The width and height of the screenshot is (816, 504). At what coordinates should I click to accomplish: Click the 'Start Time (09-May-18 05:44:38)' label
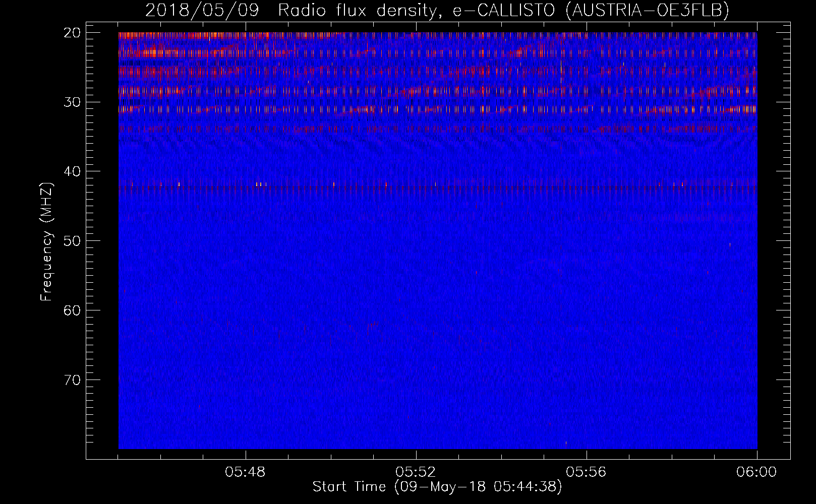[x=437, y=487]
